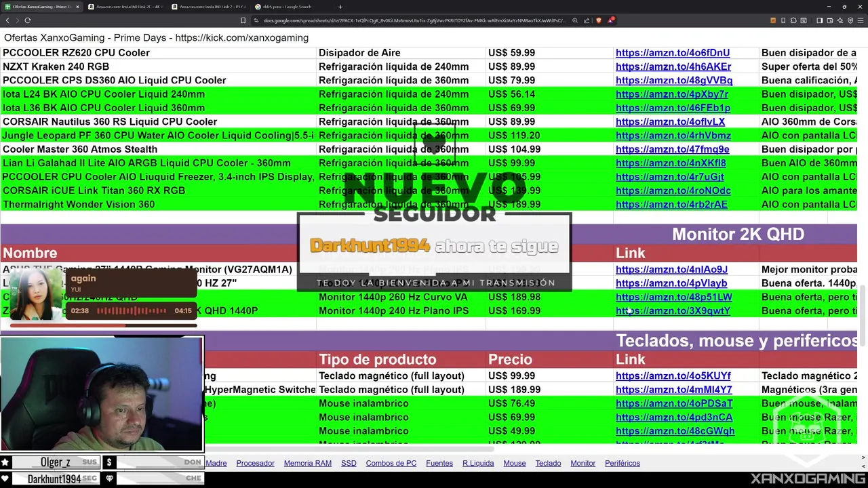Open the Iota L36 link amzn.to/46FEb1p
Viewport: 868px width, 488px height.
(x=673, y=108)
